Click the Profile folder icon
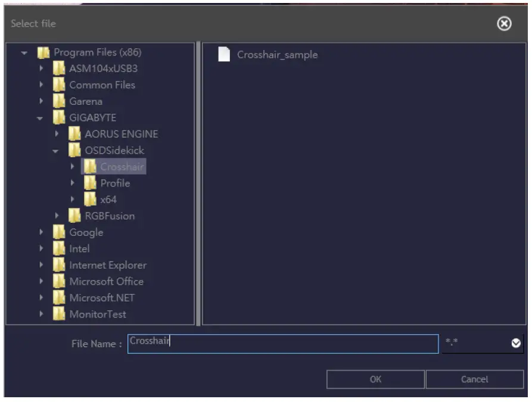This screenshot has width=532, height=402. [90, 183]
